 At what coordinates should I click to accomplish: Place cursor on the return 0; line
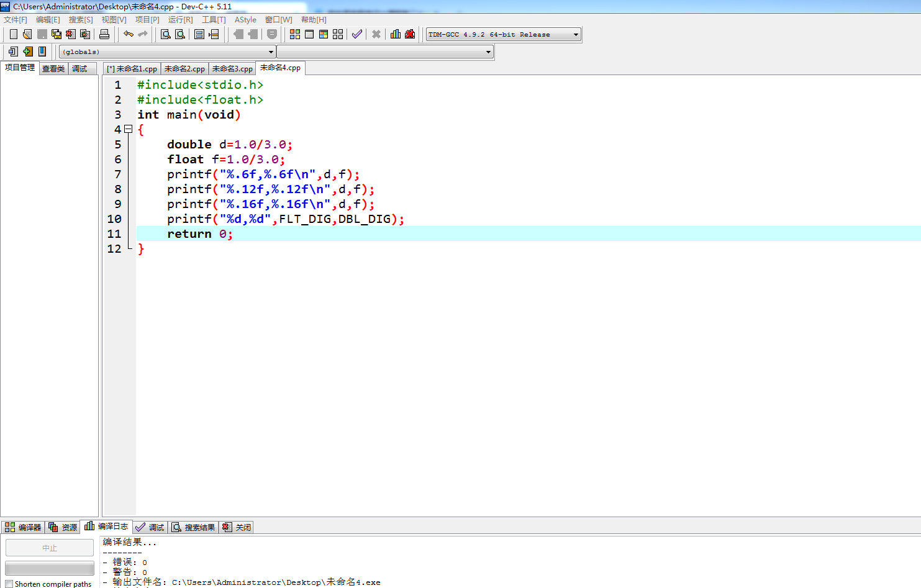coord(528,233)
